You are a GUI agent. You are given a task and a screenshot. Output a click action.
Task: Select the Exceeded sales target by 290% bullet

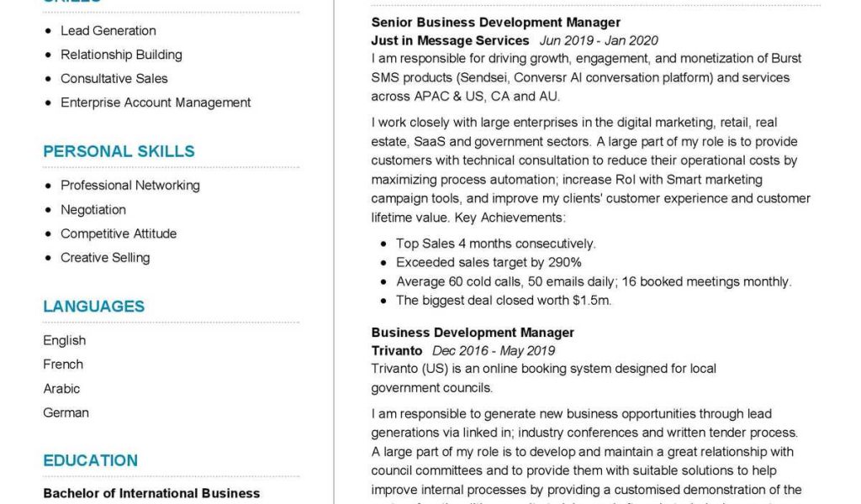tap(489, 263)
